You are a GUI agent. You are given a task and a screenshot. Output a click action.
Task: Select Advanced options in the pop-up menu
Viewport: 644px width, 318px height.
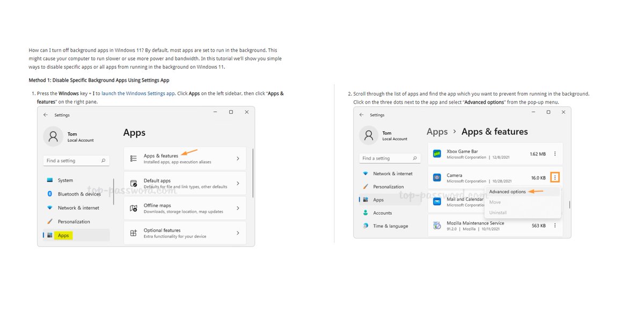coord(508,191)
